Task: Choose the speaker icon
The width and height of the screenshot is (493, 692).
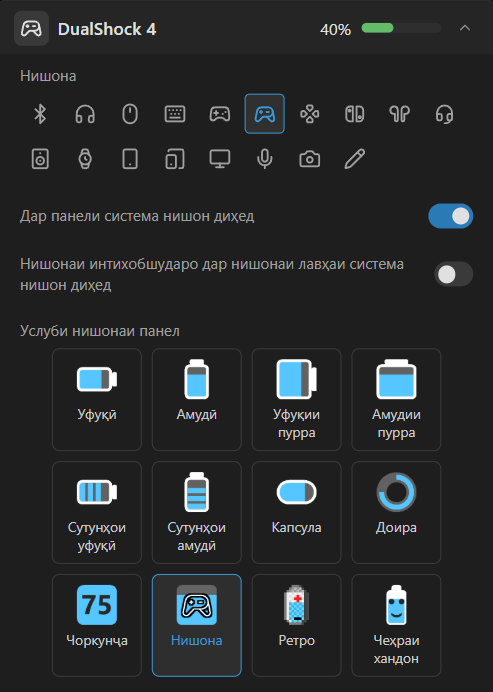Action: pyautogui.click(x=40, y=159)
